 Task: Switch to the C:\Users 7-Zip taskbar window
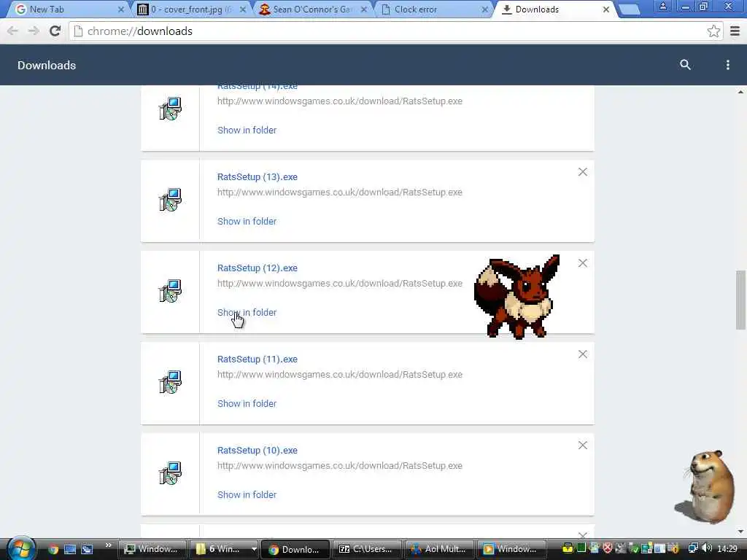tap(366, 549)
